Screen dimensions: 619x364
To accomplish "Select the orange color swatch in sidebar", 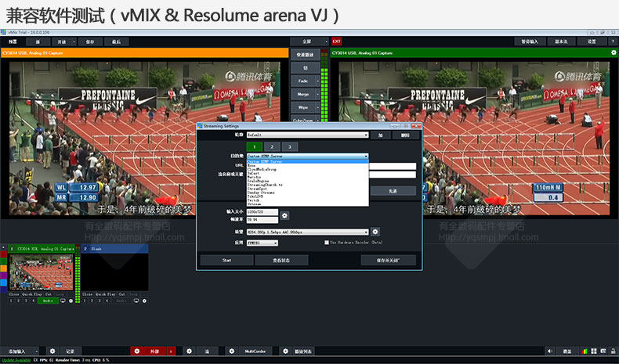I will point(4,268).
